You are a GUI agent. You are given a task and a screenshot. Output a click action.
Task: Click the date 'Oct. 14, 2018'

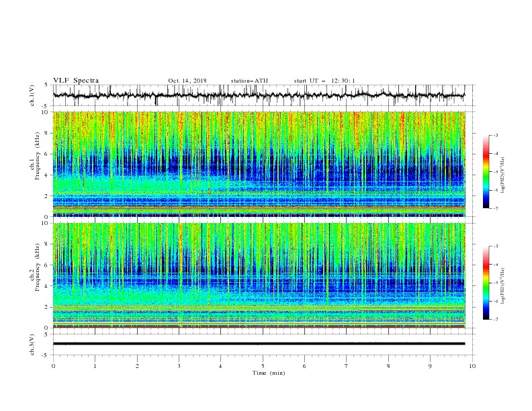[x=187, y=81]
